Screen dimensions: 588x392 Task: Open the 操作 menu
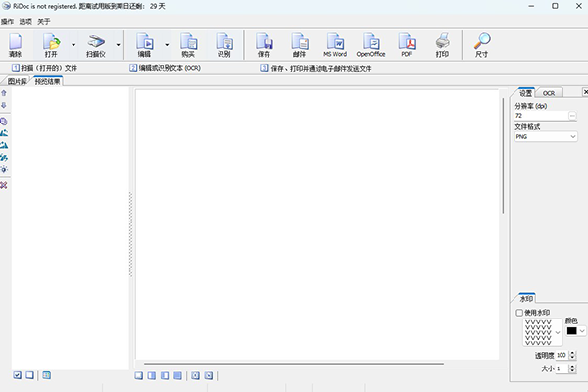[x=7, y=21]
